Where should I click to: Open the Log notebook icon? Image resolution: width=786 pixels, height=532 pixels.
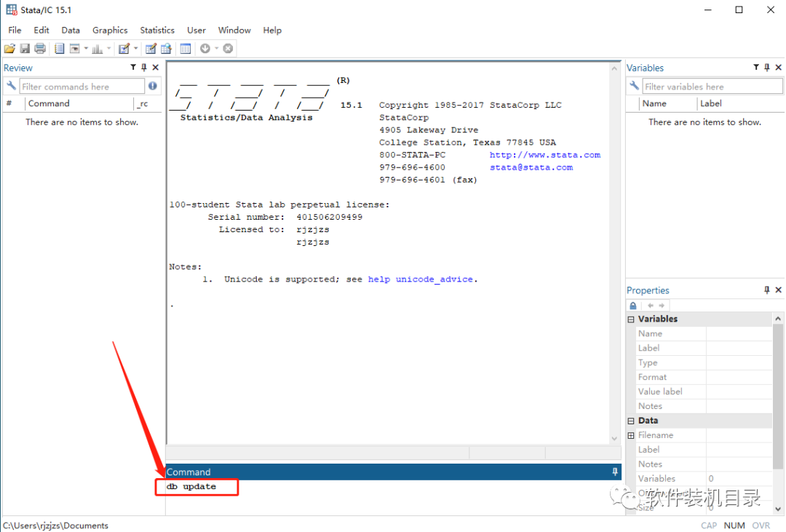pyautogui.click(x=59, y=49)
